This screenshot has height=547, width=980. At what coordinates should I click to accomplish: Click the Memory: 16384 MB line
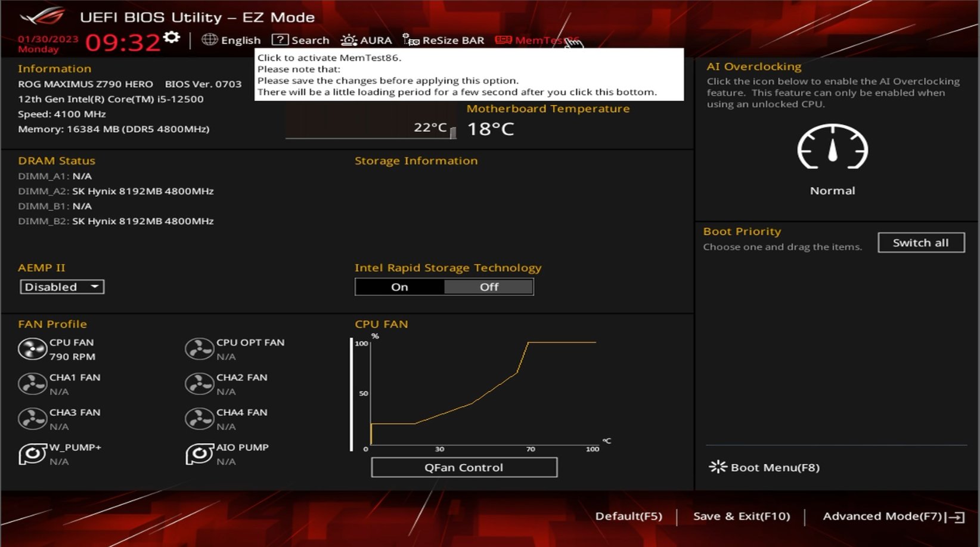coord(113,129)
